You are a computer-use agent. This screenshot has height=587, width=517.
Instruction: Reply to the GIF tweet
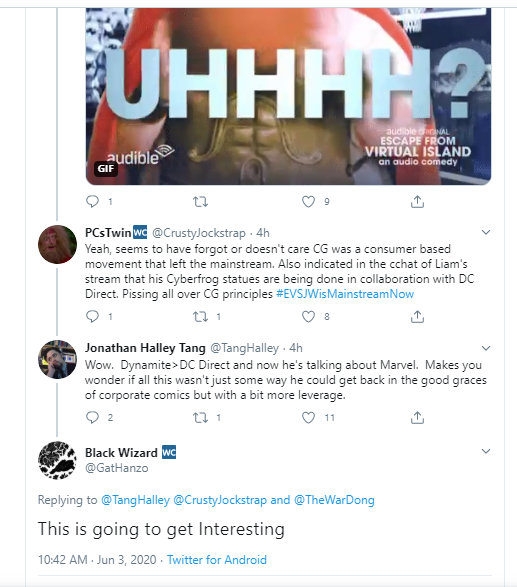[92, 201]
